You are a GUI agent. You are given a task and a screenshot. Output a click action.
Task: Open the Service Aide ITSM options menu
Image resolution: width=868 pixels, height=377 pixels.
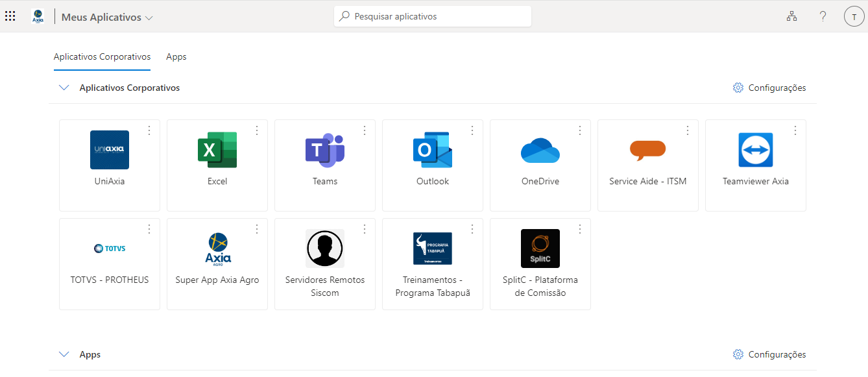[x=688, y=130]
